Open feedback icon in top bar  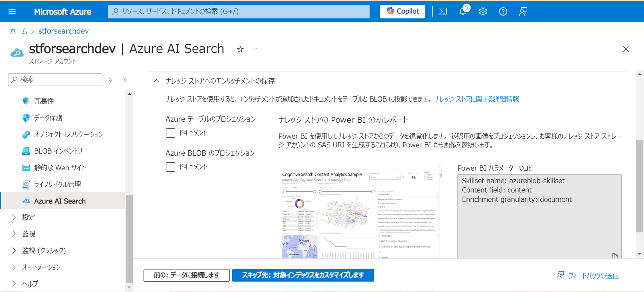(523, 12)
